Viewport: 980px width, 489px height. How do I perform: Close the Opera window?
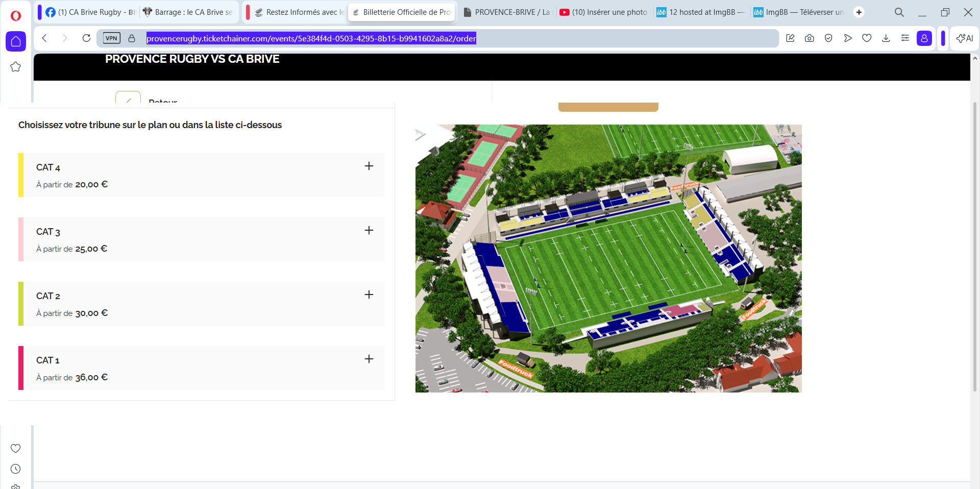[968, 12]
